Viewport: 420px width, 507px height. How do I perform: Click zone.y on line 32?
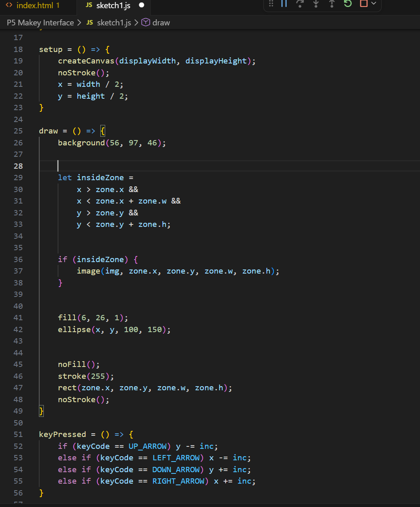click(110, 213)
